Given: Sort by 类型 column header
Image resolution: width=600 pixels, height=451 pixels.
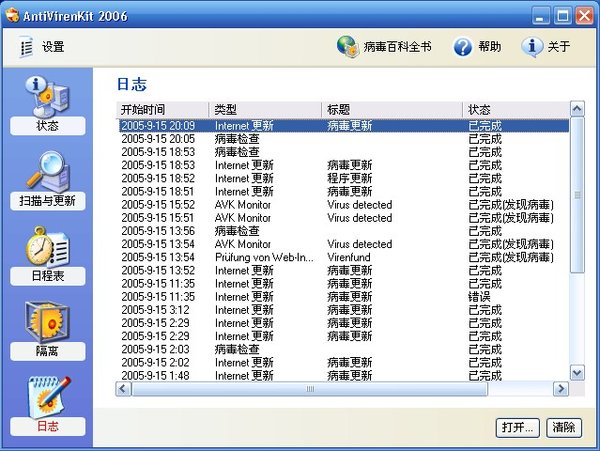Looking at the screenshot, I should pyautogui.click(x=265, y=110).
